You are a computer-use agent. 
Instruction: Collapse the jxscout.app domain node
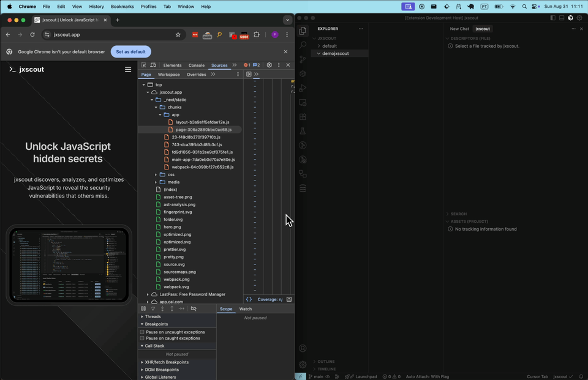coord(148,92)
